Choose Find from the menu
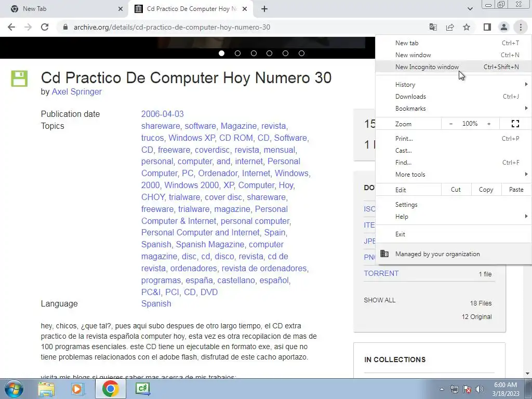The width and height of the screenshot is (532, 399). pos(453,162)
